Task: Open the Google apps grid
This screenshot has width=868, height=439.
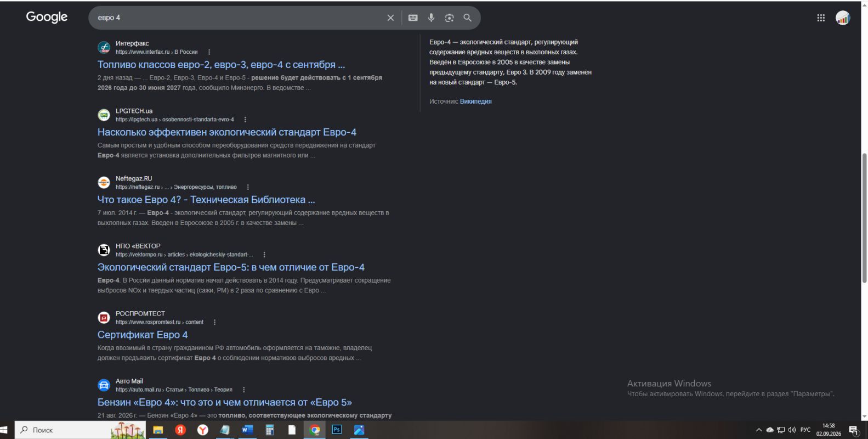Action: tap(821, 18)
